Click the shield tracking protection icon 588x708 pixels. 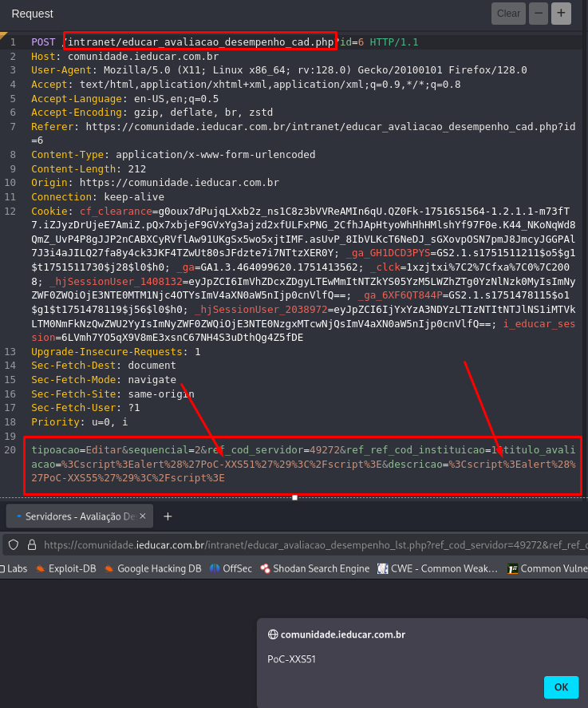pyautogui.click(x=14, y=545)
